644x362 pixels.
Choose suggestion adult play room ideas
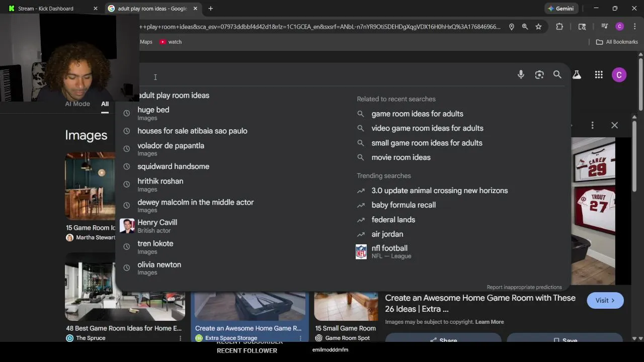click(173, 96)
